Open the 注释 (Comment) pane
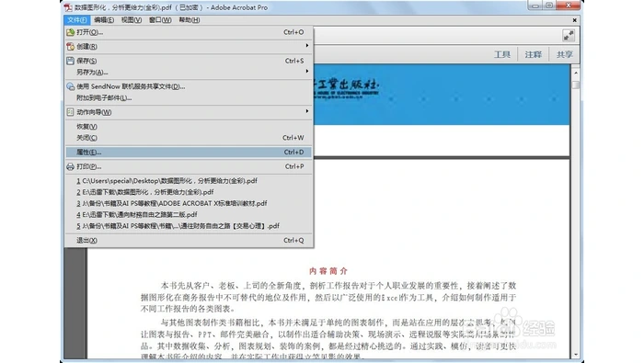The height and width of the screenshot is (363, 644). (x=533, y=54)
